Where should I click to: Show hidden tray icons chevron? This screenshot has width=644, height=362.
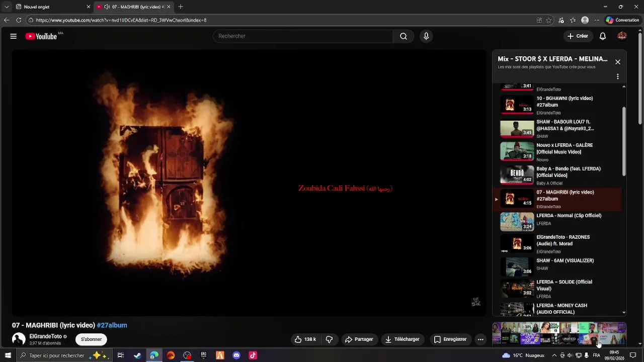tap(554, 355)
